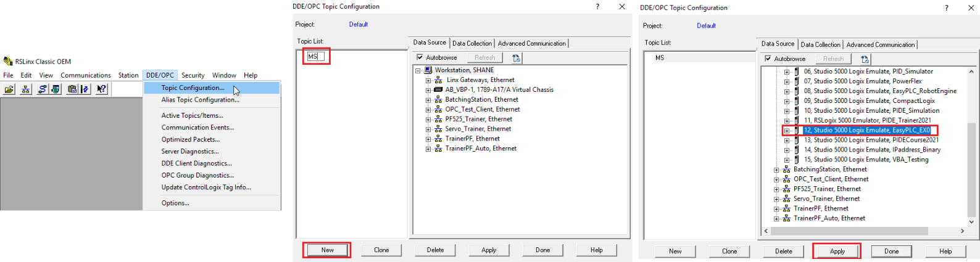Screen dimensions: 980x262
Task: Click the Delete button in right dialog
Action: pos(784,252)
